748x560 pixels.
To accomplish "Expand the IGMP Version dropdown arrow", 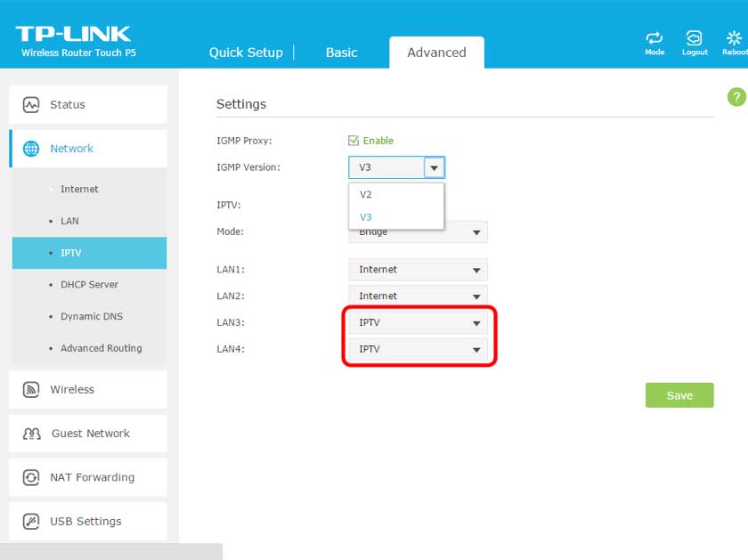I will coord(434,167).
